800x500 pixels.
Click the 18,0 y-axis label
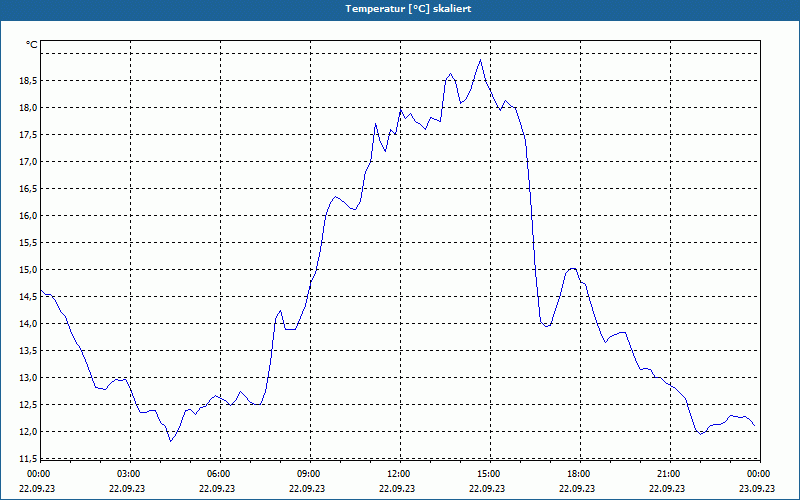point(27,108)
